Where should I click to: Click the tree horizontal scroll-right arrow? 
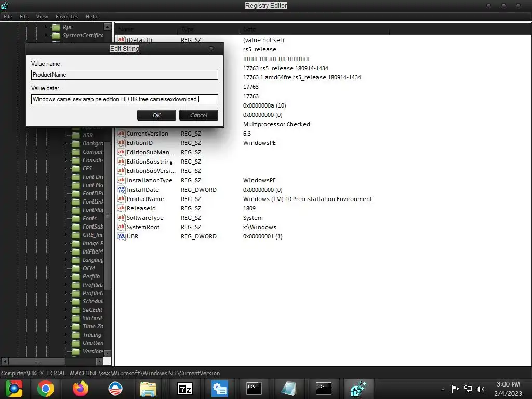(x=99, y=362)
